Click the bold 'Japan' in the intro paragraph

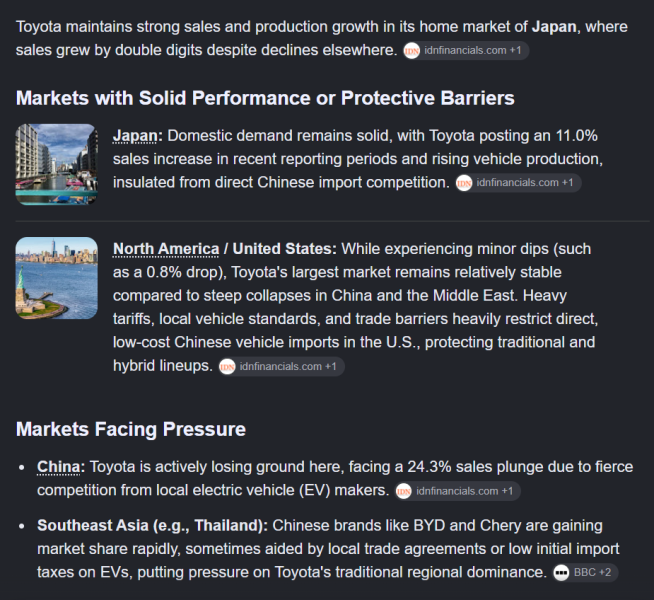coord(554,27)
